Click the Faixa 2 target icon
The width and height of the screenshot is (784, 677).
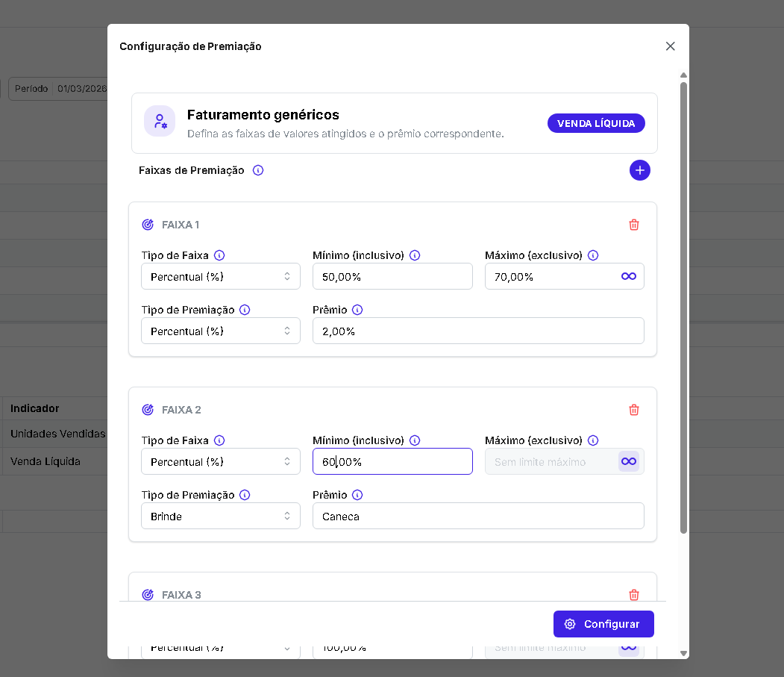tap(148, 410)
